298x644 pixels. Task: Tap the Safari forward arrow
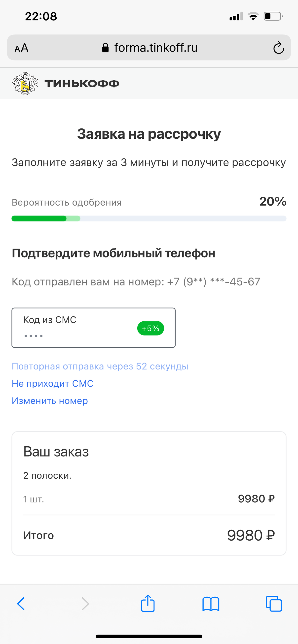(85, 604)
